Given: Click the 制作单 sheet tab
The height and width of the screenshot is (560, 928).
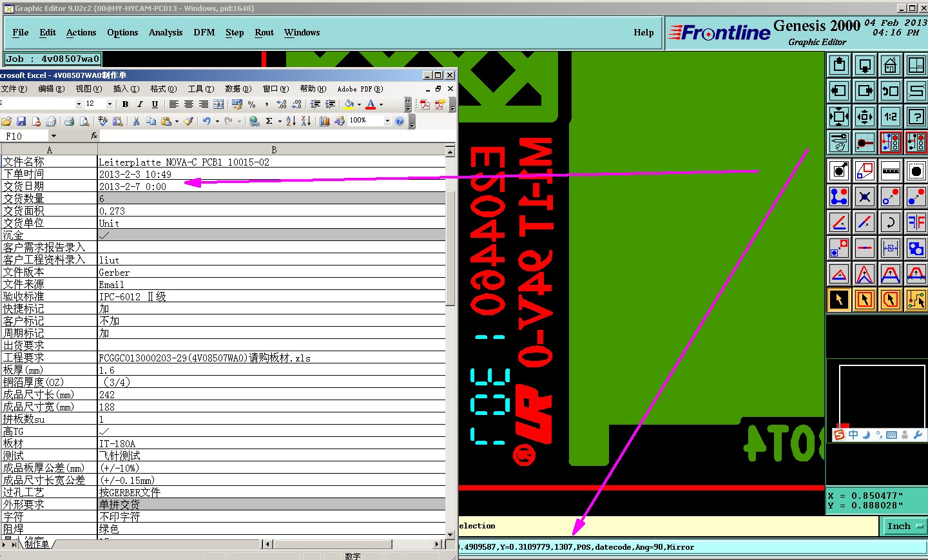Looking at the screenshot, I should (37, 544).
